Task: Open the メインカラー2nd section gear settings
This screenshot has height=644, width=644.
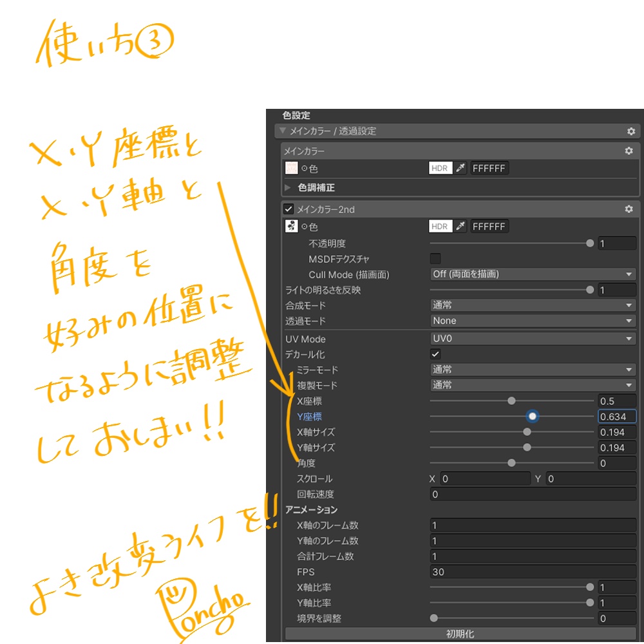Action: click(629, 209)
